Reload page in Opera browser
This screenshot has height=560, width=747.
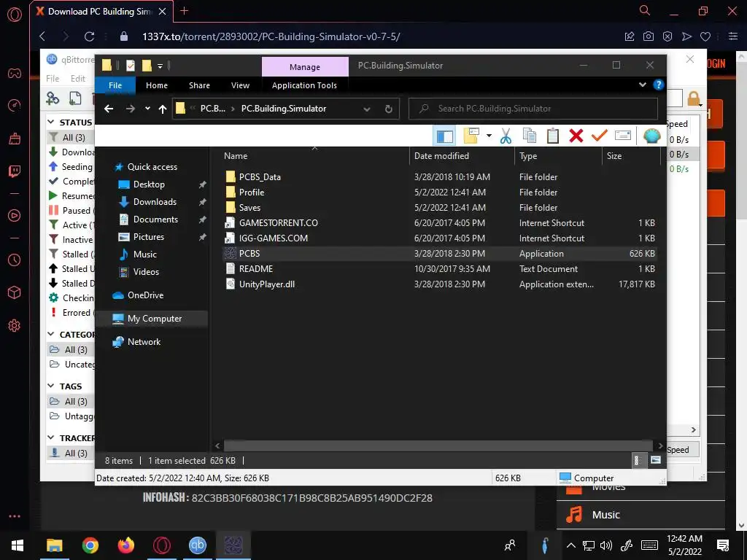pyautogui.click(x=89, y=36)
